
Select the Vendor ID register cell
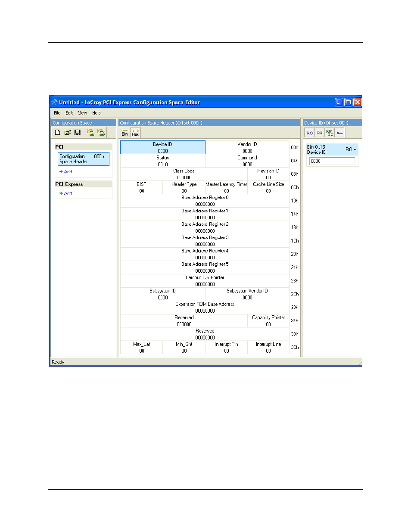point(247,147)
